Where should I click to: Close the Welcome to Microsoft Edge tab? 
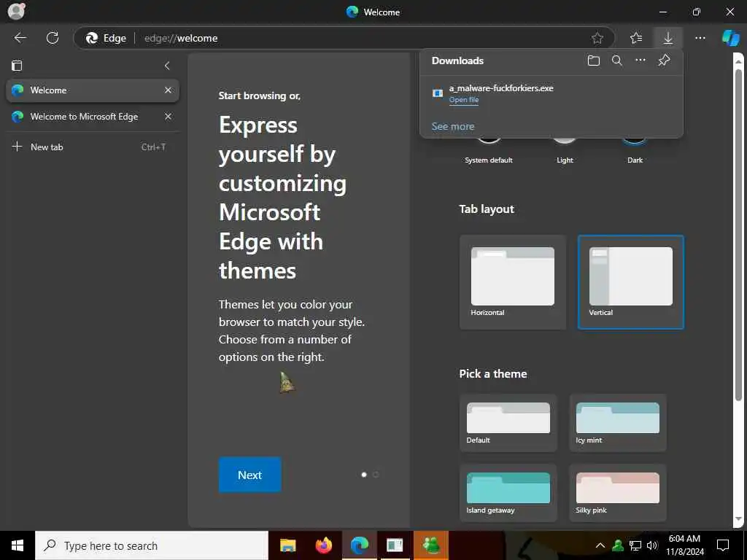pyautogui.click(x=169, y=116)
